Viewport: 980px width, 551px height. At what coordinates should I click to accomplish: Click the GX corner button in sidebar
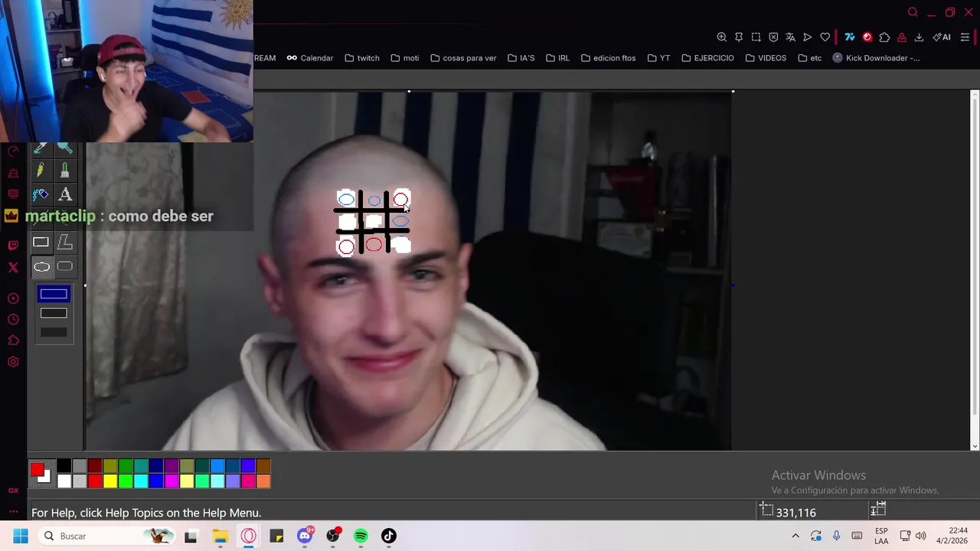point(13,491)
